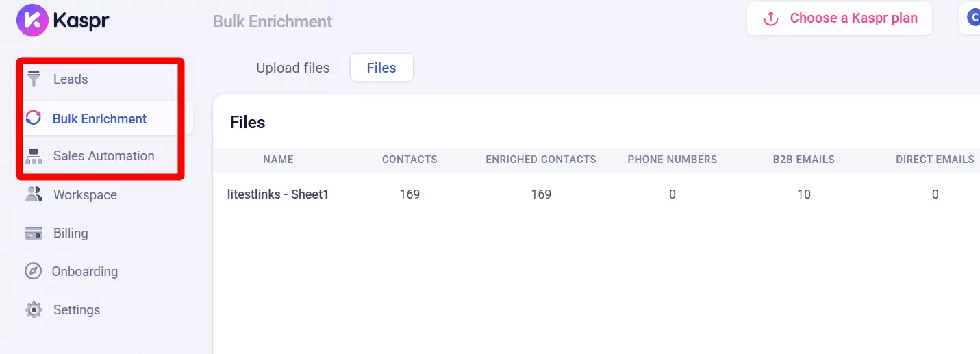Go to Leads in the sidebar
Screen dimensions: 980x354
tap(71, 79)
